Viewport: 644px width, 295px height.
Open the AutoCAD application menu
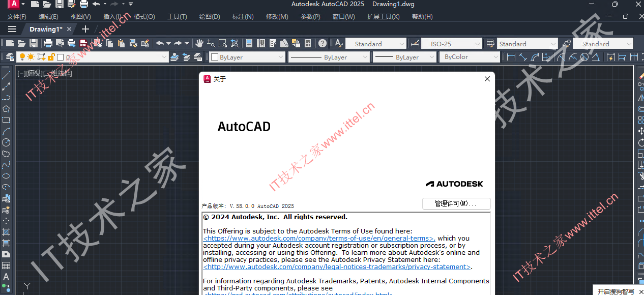[14, 4]
